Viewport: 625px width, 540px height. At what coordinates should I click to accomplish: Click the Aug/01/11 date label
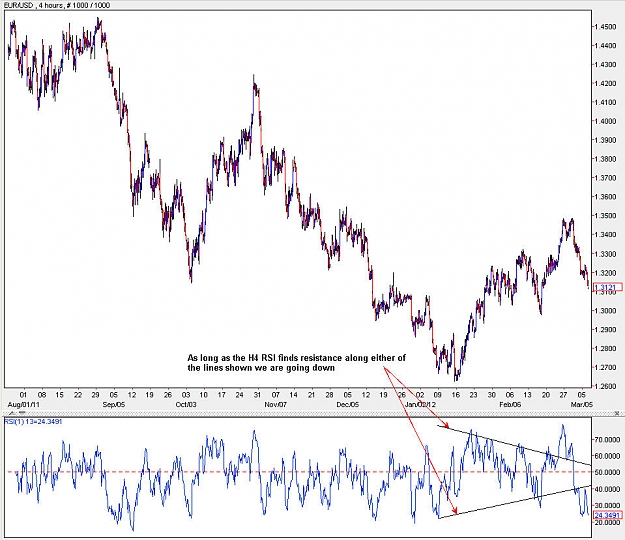24,405
